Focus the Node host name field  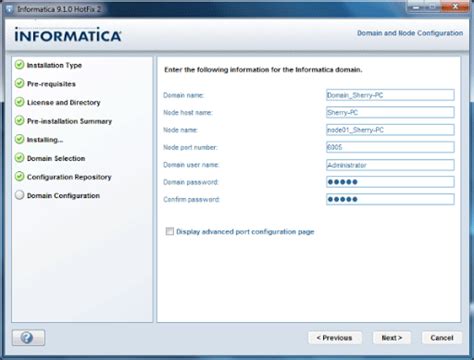(390, 112)
